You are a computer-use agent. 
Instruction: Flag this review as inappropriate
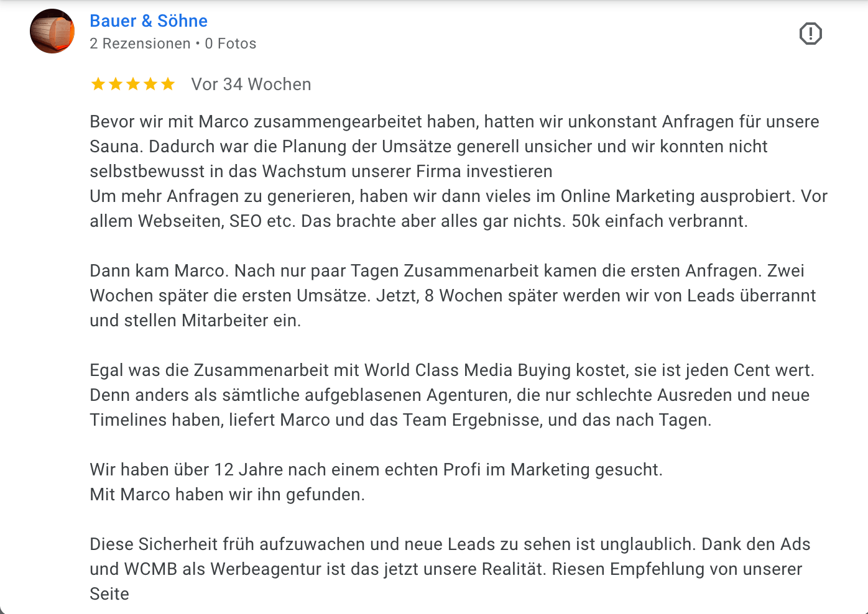[811, 34]
